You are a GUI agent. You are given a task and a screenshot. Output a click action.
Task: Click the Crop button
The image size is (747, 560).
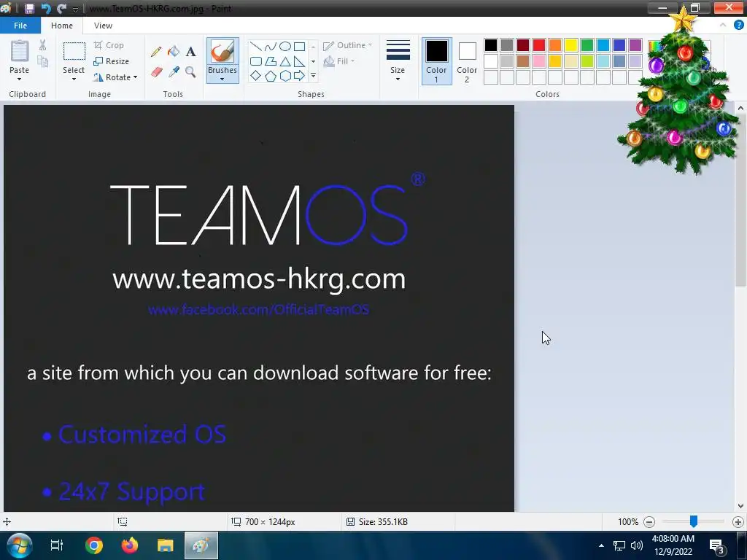109,45
